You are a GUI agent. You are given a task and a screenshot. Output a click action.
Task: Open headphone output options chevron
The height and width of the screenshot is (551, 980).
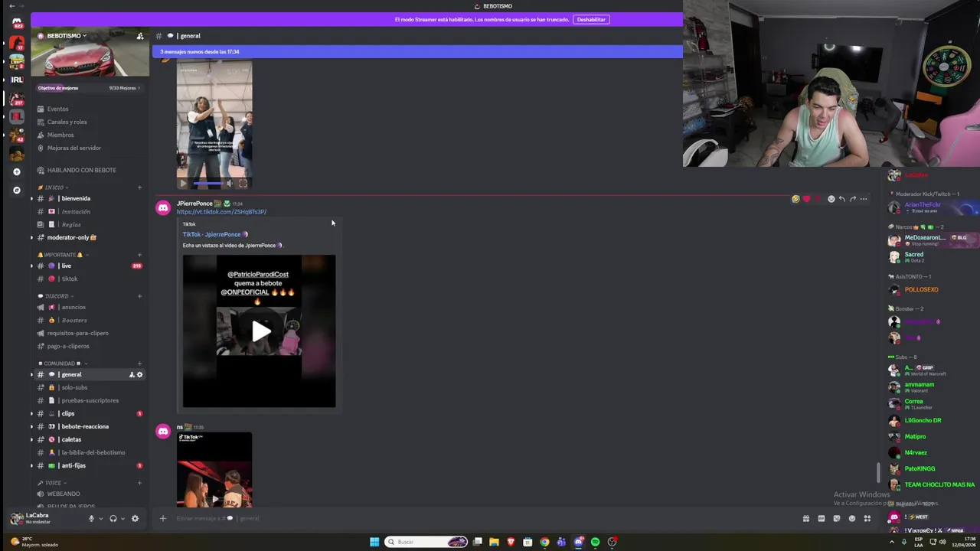tap(122, 519)
